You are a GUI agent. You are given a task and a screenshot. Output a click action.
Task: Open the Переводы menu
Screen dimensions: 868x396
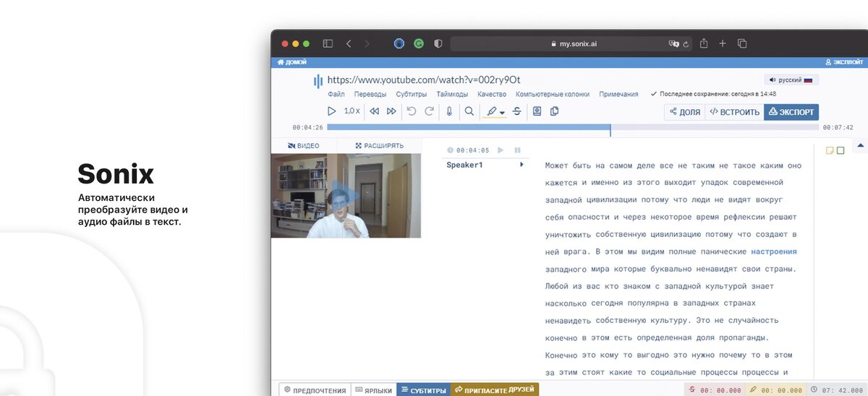(370, 94)
